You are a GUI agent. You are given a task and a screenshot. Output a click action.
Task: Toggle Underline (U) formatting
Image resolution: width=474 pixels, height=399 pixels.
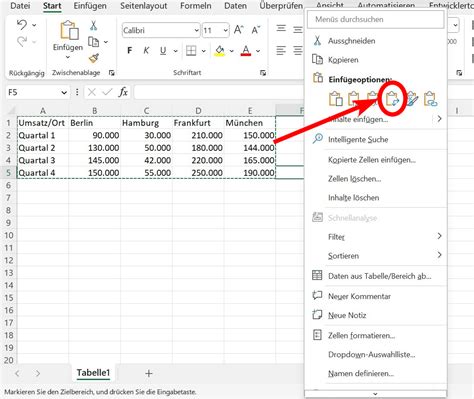pos(163,51)
